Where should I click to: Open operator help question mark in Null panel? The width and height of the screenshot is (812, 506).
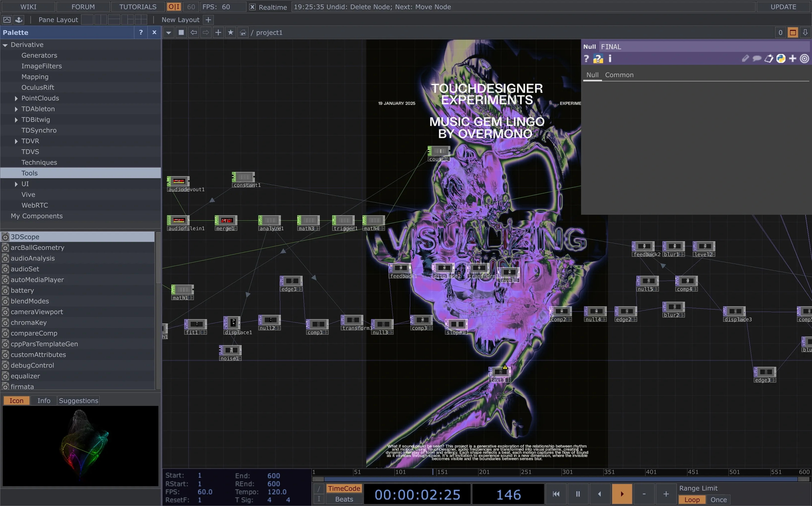point(586,59)
